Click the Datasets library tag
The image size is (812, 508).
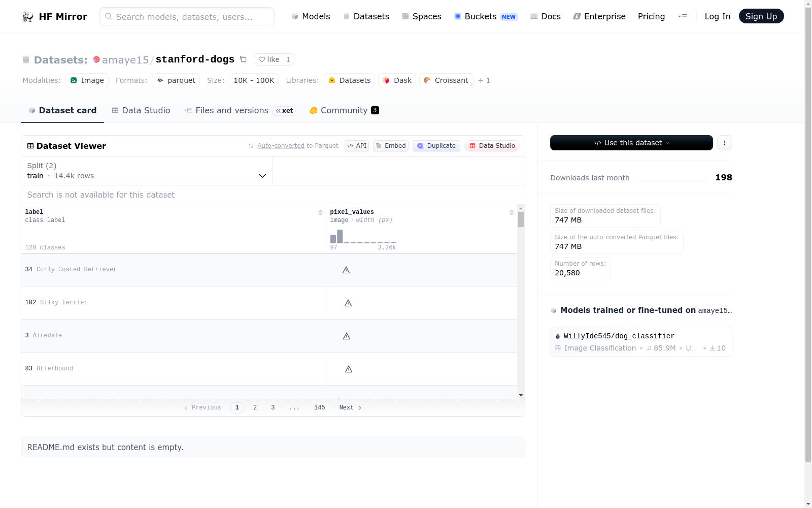(x=349, y=80)
